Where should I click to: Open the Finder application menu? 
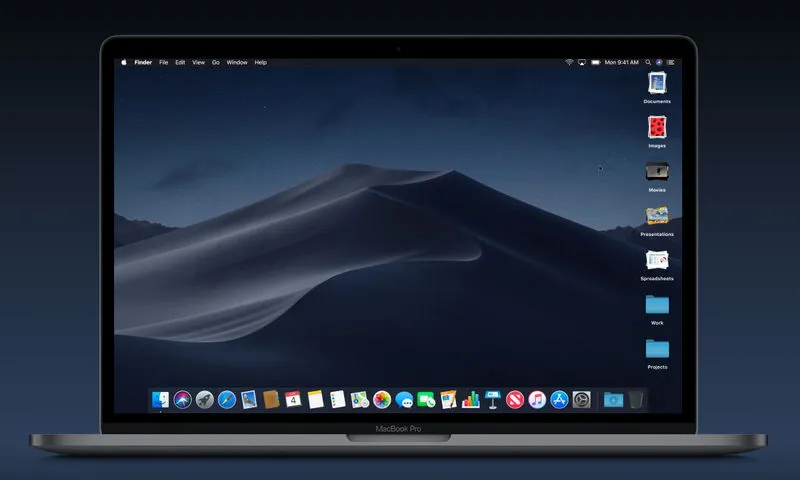[x=143, y=62]
